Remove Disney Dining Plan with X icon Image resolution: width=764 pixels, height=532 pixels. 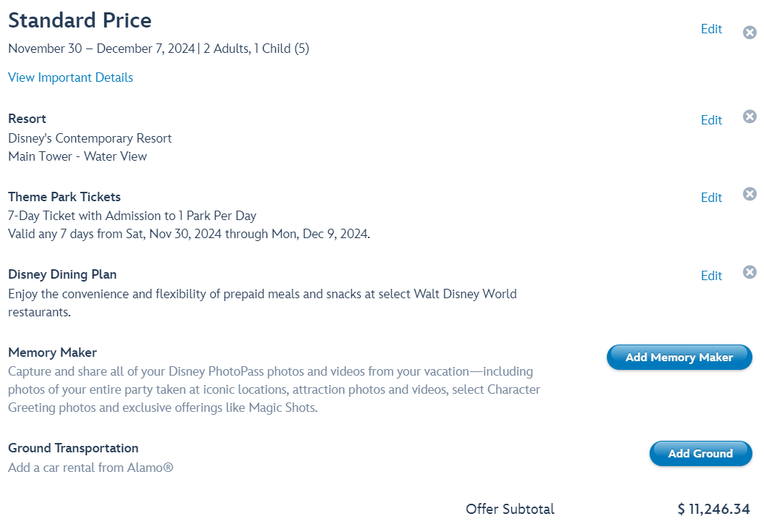point(750,272)
